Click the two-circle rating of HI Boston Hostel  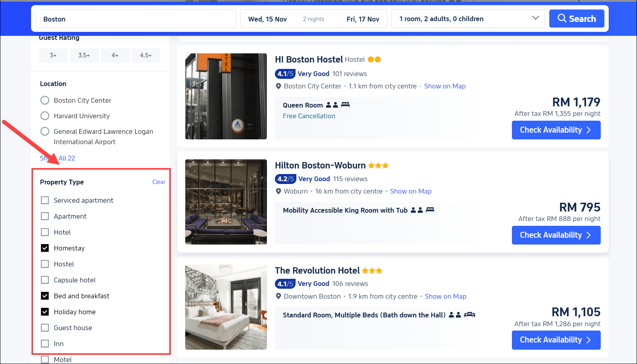[x=374, y=59]
